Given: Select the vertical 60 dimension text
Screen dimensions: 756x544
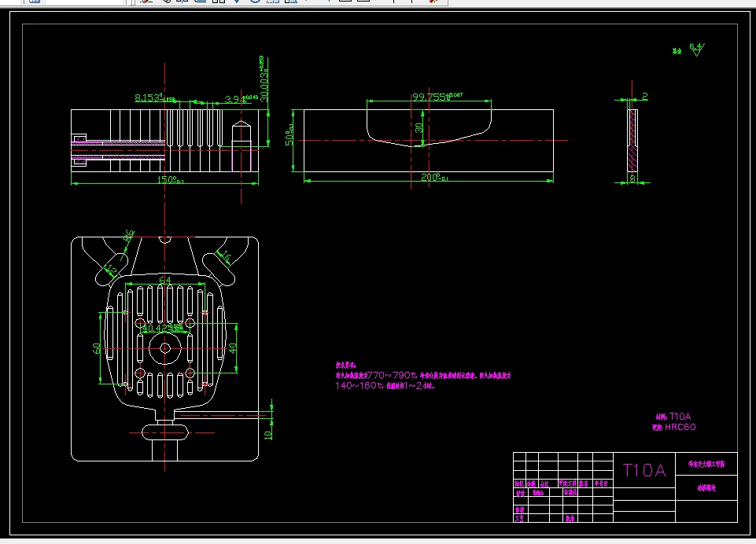Looking at the screenshot, I should (97, 348).
